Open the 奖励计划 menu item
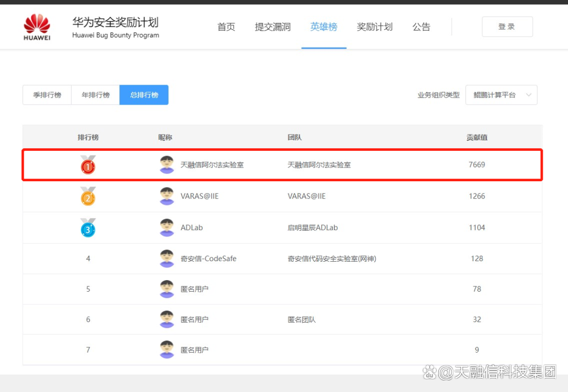 374,27
